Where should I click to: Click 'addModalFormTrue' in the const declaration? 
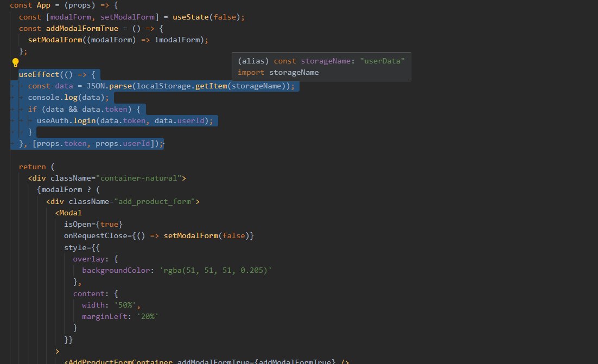[82, 28]
